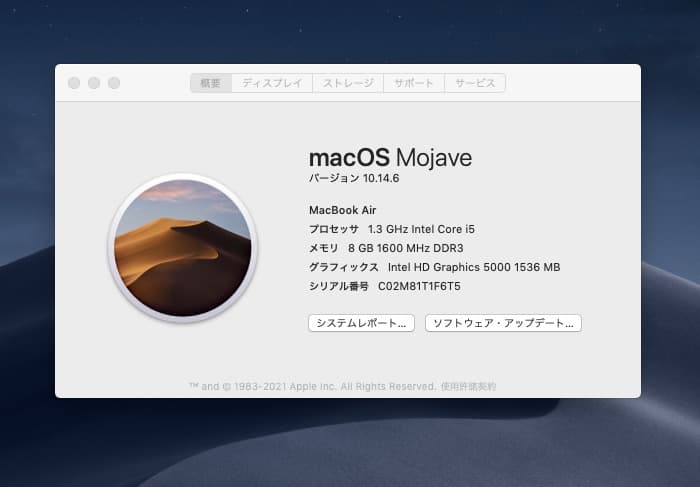Open the ストレージ tab

pos(348,83)
